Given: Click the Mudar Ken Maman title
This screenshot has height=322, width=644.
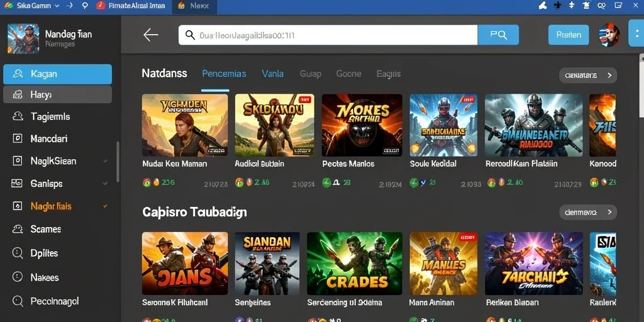Looking at the screenshot, I should pyautogui.click(x=175, y=164).
